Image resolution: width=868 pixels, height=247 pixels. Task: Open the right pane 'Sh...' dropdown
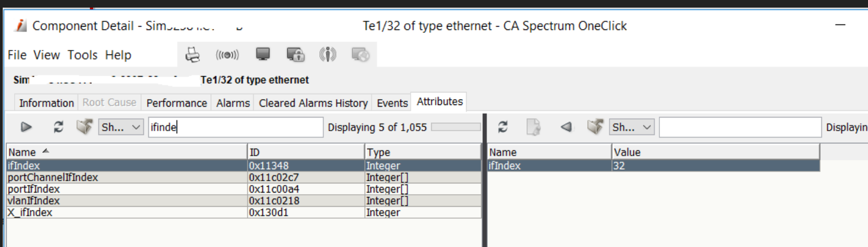631,127
